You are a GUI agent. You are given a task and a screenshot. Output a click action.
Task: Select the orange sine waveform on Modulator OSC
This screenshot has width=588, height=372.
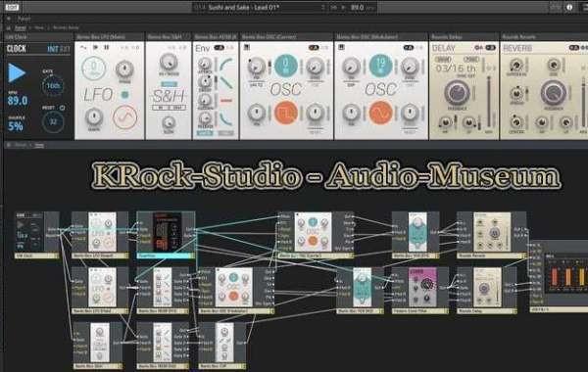(x=380, y=113)
